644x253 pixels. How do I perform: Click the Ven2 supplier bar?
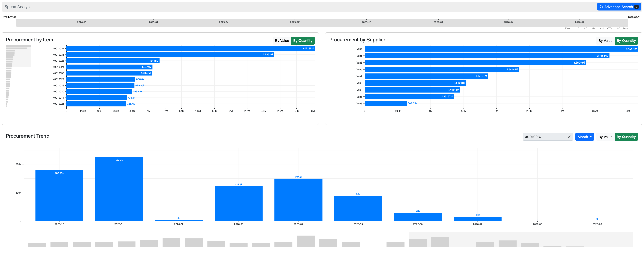click(x=475, y=63)
